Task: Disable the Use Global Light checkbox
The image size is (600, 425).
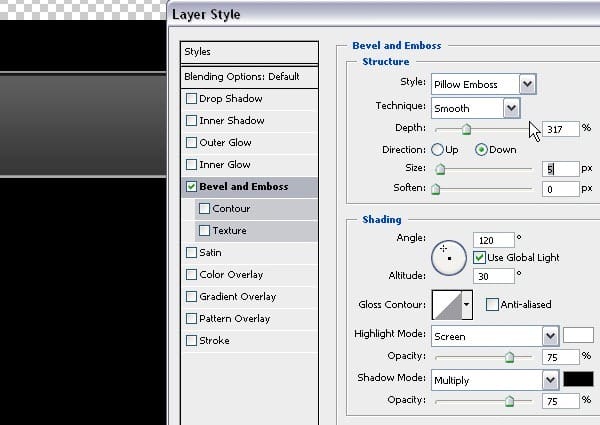Action: 479,257
